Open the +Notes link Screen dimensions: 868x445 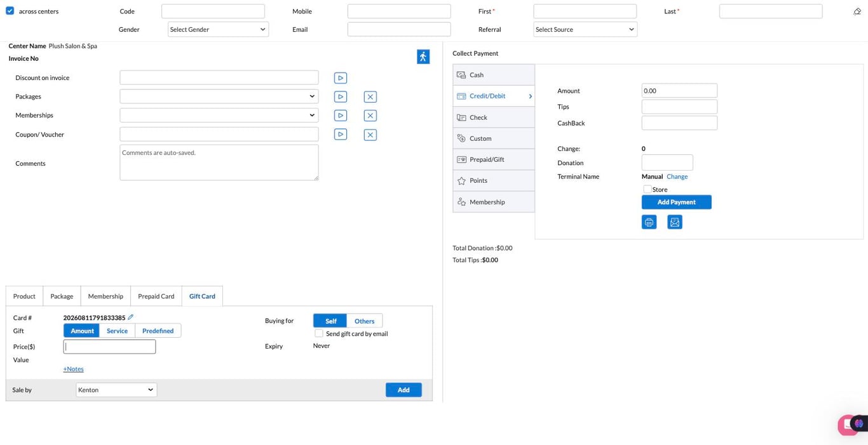73,369
